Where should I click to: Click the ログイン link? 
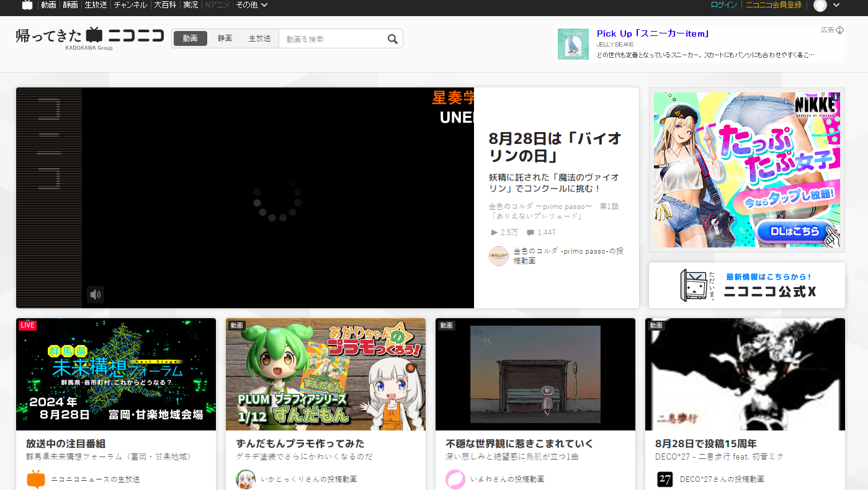[x=723, y=5]
